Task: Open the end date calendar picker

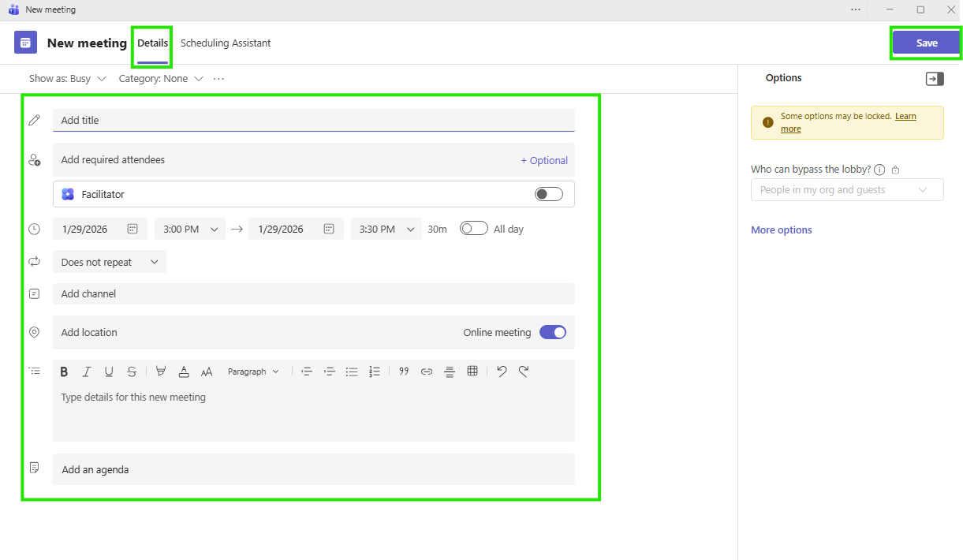Action: (x=329, y=229)
